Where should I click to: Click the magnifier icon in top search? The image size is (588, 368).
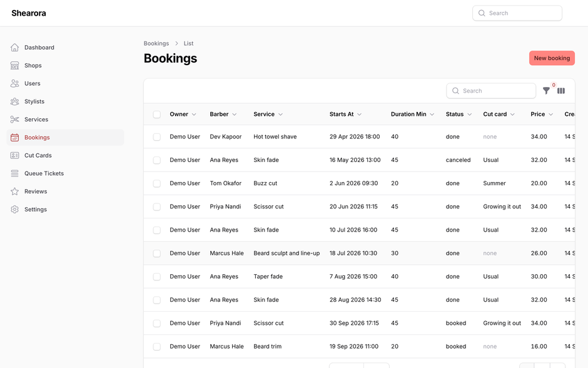[482, 13]
